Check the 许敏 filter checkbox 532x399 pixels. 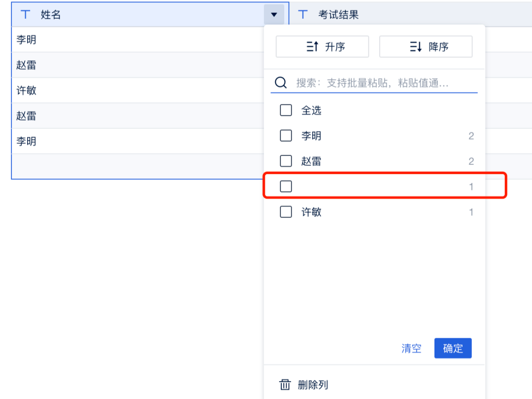point(286,212)
